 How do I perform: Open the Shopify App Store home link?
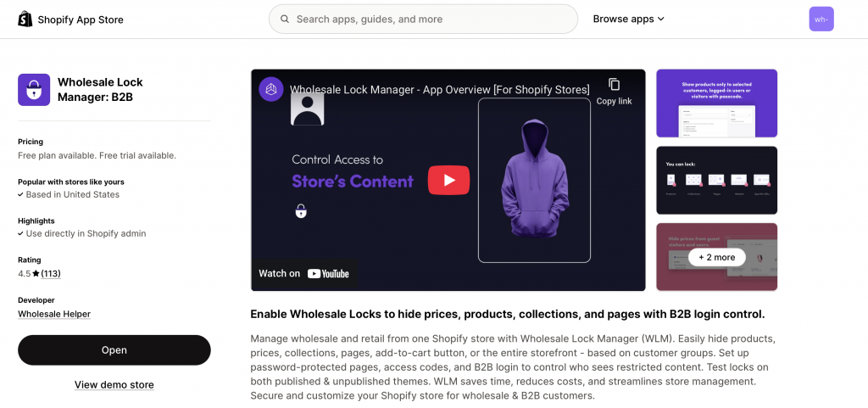coord(70,20)
